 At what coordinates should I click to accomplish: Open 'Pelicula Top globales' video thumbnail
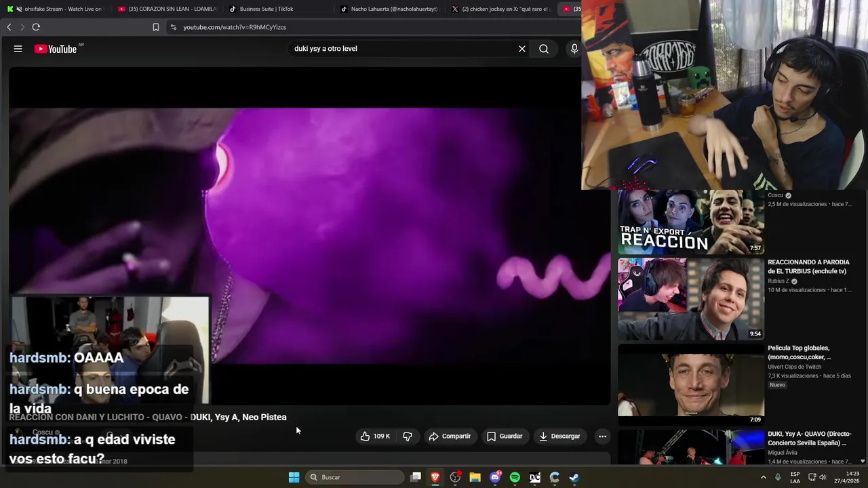pyautogui.click(x=690, y=384)
